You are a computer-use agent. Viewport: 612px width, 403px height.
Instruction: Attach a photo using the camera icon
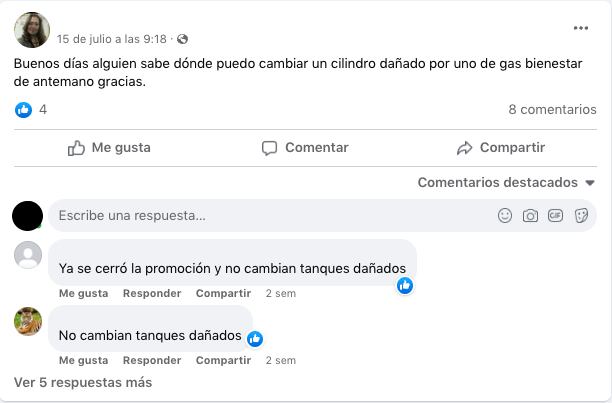pyautogui.click(x=530, y=215)
